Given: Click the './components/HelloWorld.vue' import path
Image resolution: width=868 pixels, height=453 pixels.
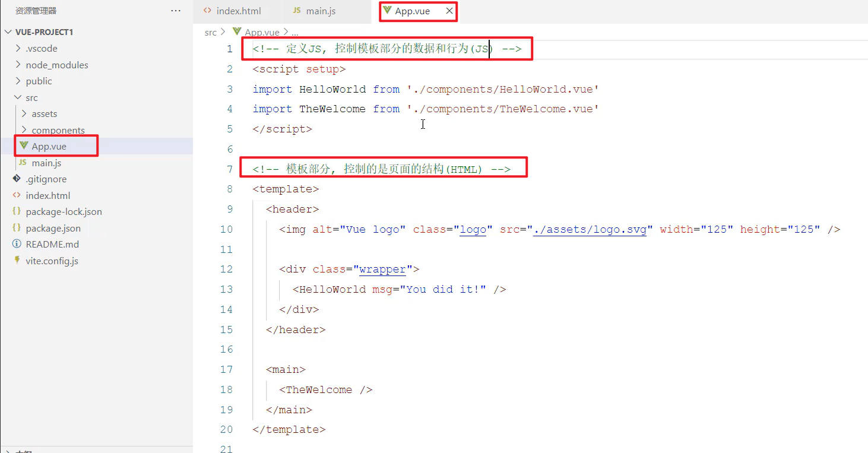Looking at the screenshot, I should (503, 89).
